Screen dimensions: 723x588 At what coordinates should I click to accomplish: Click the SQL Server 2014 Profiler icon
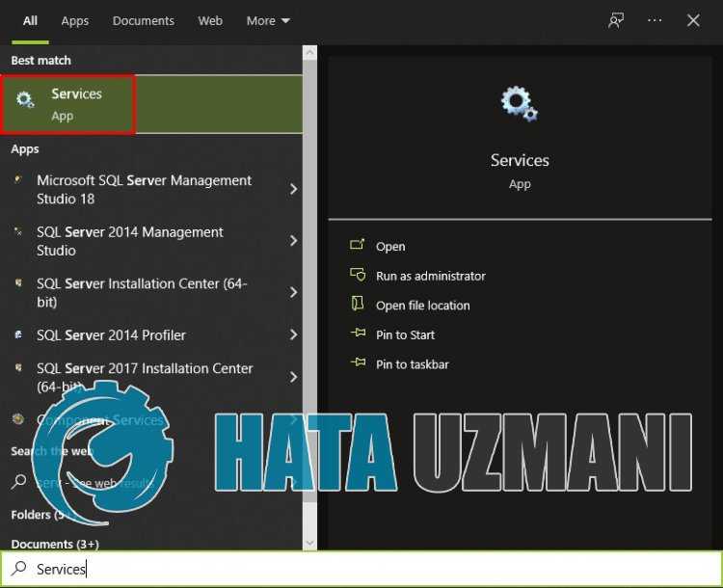(x=18, y=334)
